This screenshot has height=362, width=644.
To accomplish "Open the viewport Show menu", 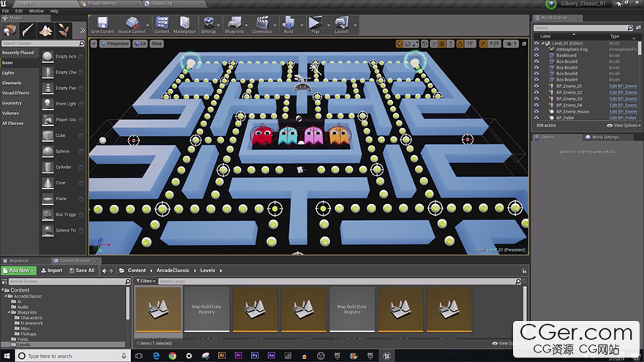I will click(x=157, y=43).
